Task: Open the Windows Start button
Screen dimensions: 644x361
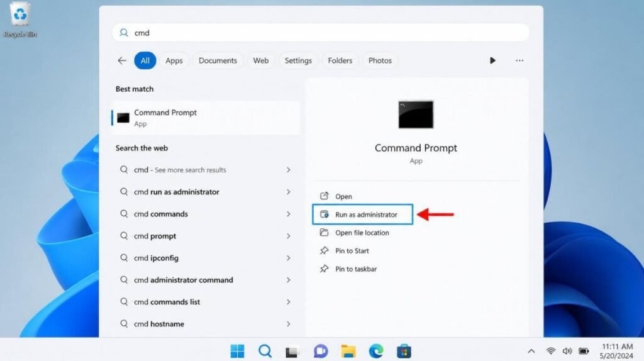Action: (237, 351)
